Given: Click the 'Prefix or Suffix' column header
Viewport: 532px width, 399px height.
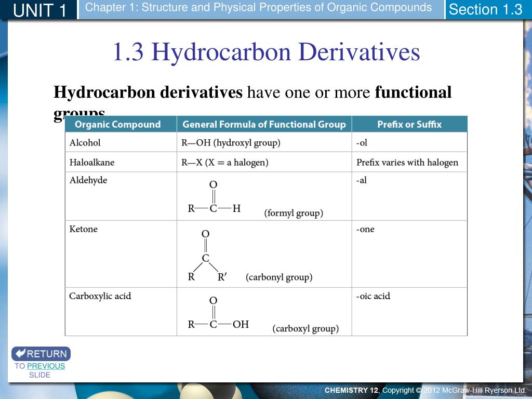Looking at the screenshot, I should click(409, 124).
